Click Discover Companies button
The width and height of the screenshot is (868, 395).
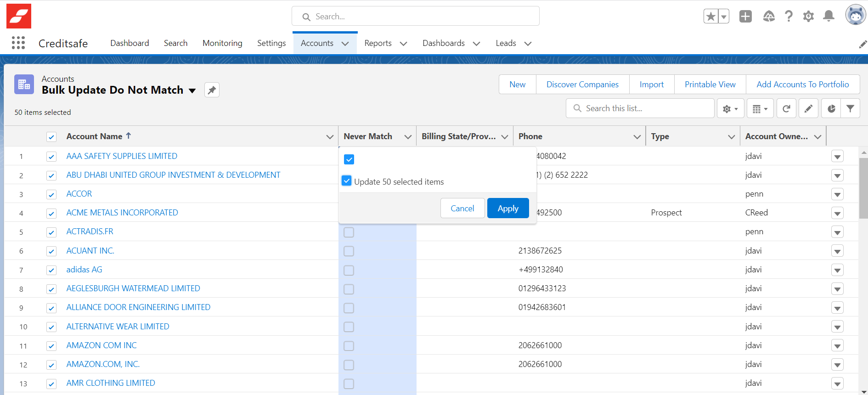point(582,85)
